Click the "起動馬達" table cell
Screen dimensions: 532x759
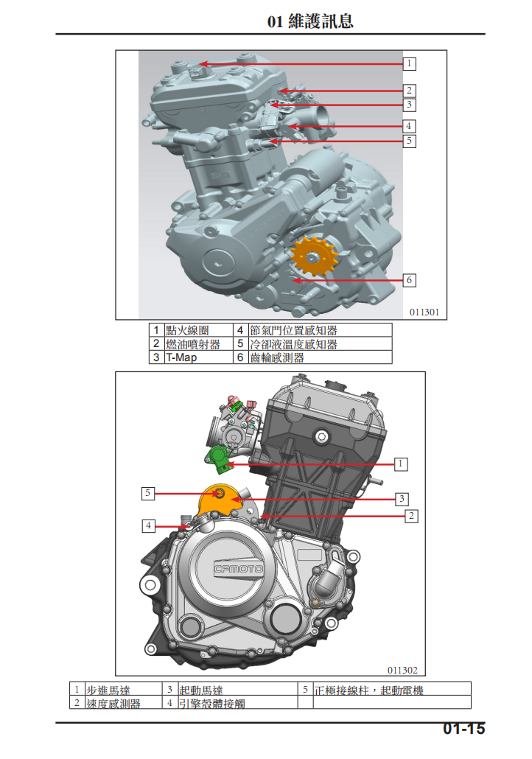(237, 689)
